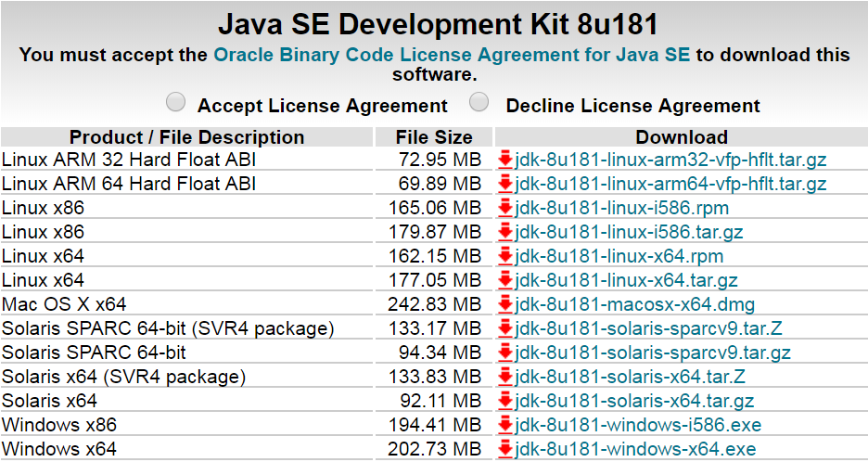
Task: Click the Download column header
Action: coord(682,136)
